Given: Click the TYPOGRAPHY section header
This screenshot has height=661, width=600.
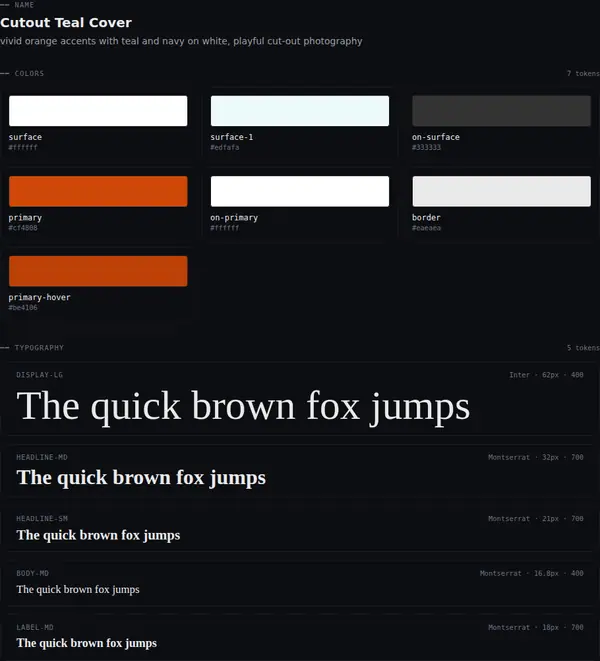Looking at the screenshot, I should pyautogui.click(x=39, y=348).
